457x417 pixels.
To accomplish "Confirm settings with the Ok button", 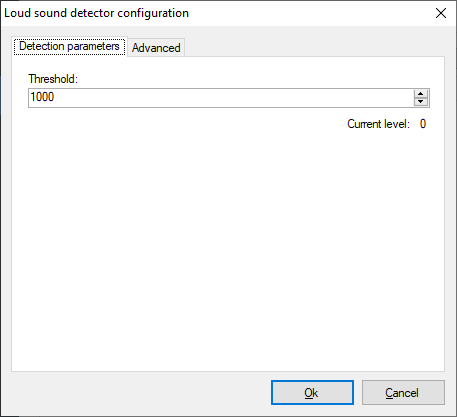I will [x=312, y=393].
